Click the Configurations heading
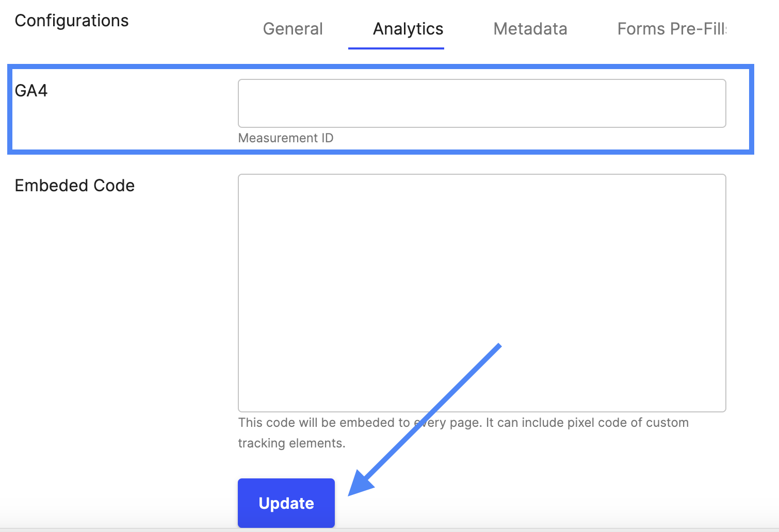This screenshot has width=779, height=532. [x=72, y=21]
